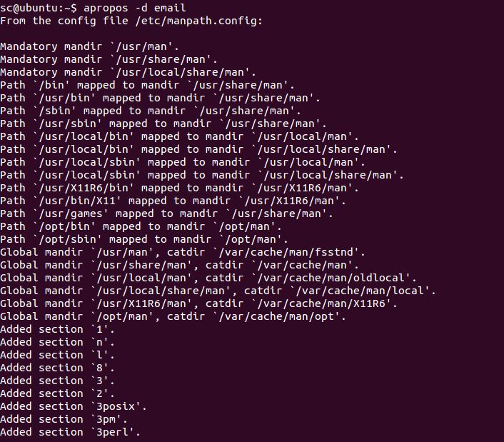Click the Path '/usr/bin/X11' mapping line
Screen dimensions: 504x442
[x=173, y=201]
